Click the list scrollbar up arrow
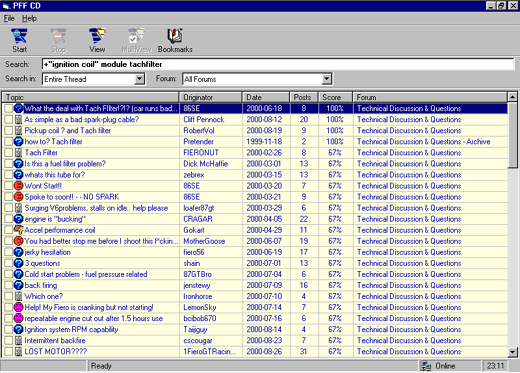 pyautogui.click(x=513, y=97)
